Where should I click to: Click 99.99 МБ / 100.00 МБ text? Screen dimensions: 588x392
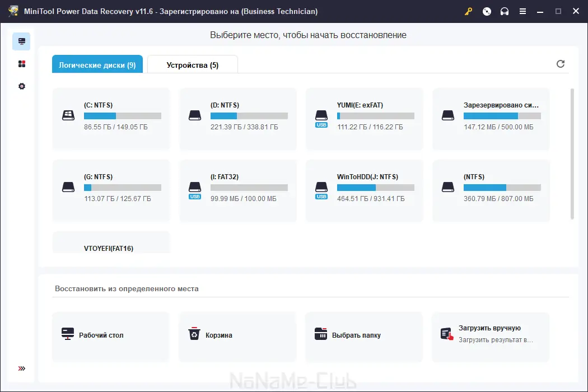244,198
